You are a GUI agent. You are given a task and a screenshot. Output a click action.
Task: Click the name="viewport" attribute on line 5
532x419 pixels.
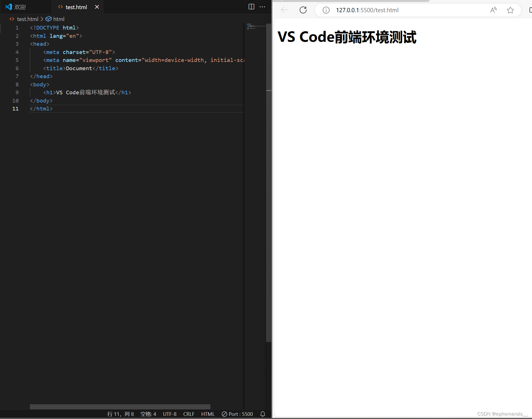click(x=87, y=60)
